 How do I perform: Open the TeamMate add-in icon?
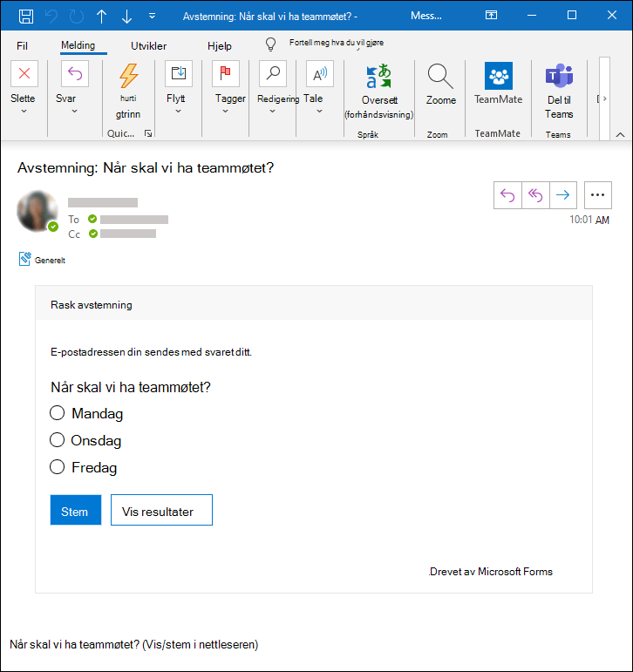tap(499, 76)
